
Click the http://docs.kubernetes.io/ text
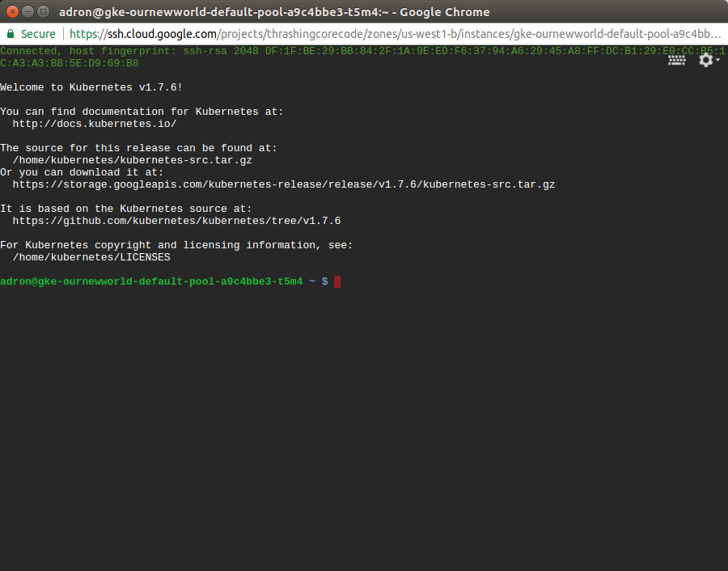(95, 124)
